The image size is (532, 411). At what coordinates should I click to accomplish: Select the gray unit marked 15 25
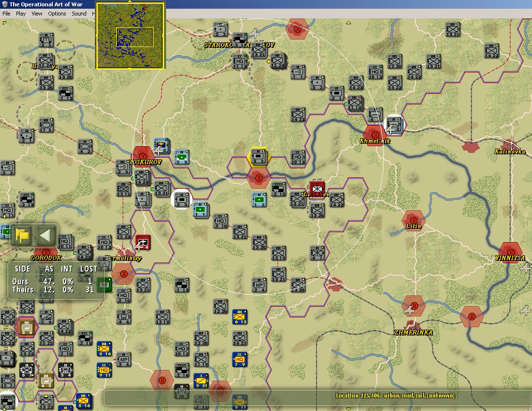click(46, 338)
